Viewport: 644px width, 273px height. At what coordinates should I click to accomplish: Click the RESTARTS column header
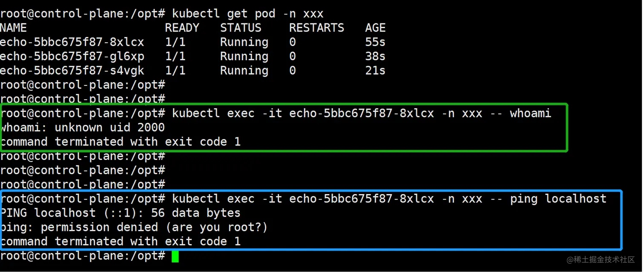[316, 28]
